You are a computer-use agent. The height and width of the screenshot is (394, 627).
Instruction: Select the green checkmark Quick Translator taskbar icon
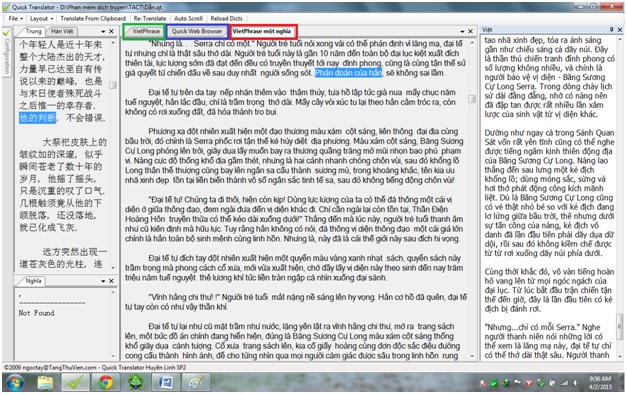click(75, 382)
